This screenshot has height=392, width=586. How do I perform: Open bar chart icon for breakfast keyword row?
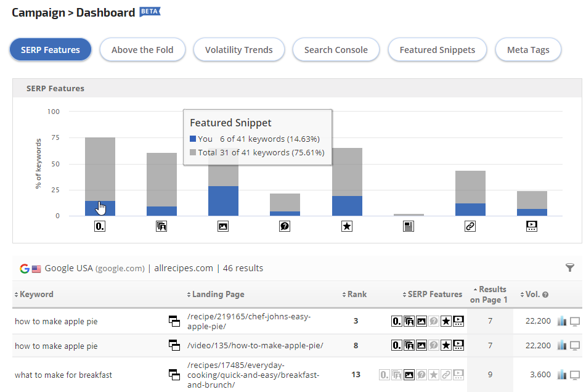coord(561,375)
